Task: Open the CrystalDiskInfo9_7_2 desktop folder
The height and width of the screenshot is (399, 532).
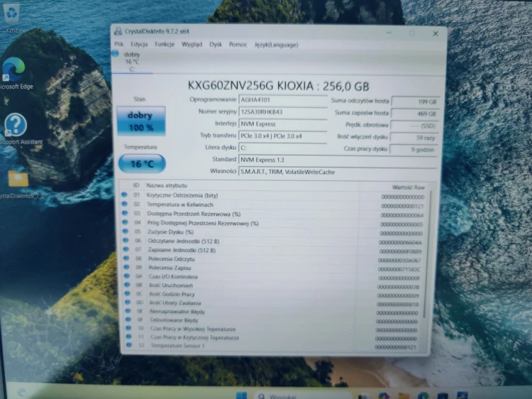Action: coord(20,183)
